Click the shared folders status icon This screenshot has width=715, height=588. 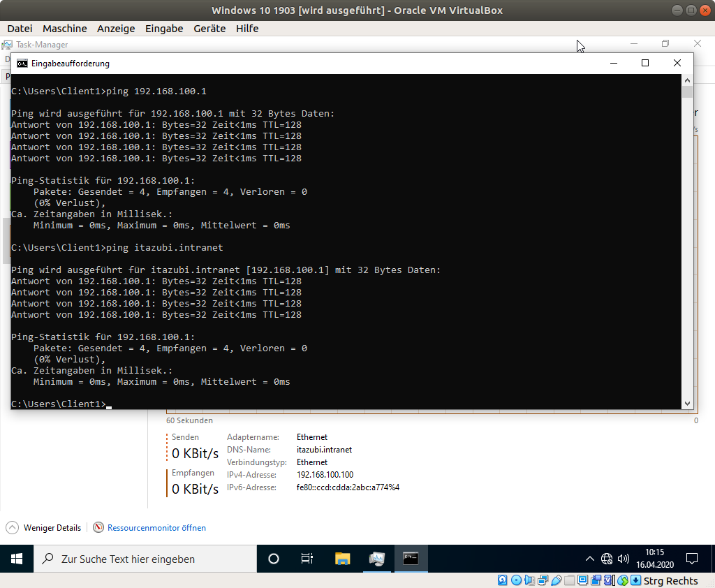coord(570,580)
